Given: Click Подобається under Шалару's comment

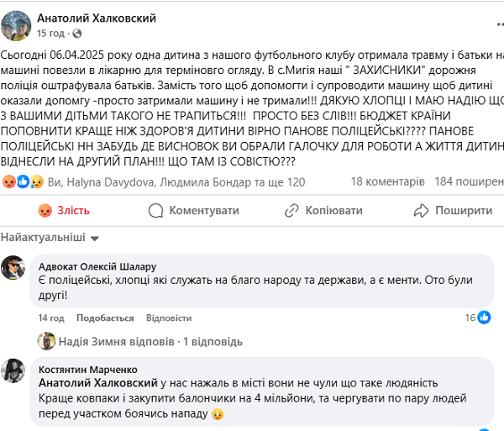Looking at the screenshot, I should pyautogui.click(x=105, y=318).
